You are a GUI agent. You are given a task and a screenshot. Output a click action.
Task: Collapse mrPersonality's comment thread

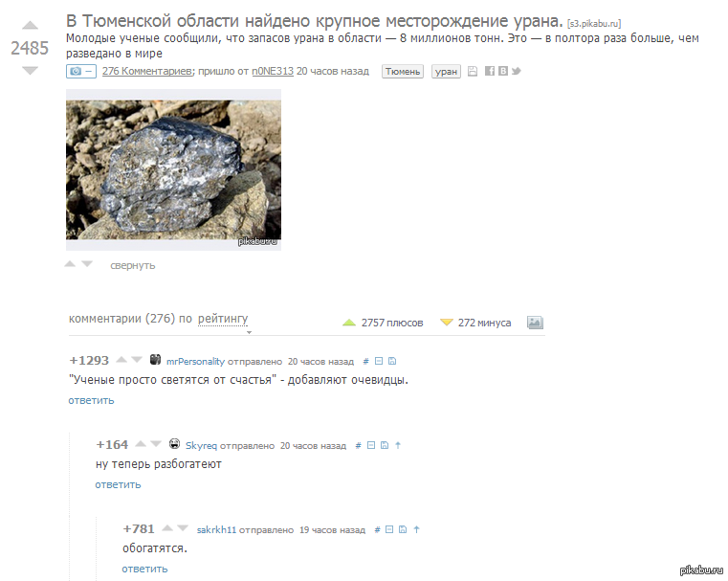click(x=379, y=361)
